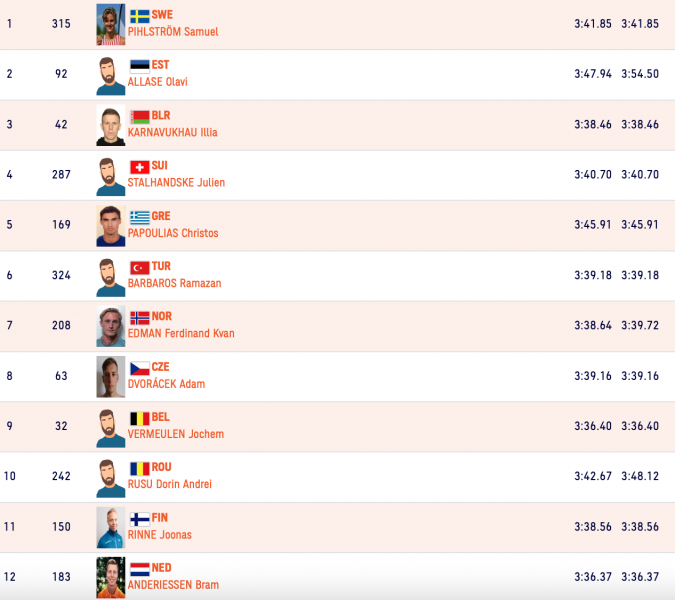
Task: Click RINNE Joonas profile photo
Action: tap(111, 528)
